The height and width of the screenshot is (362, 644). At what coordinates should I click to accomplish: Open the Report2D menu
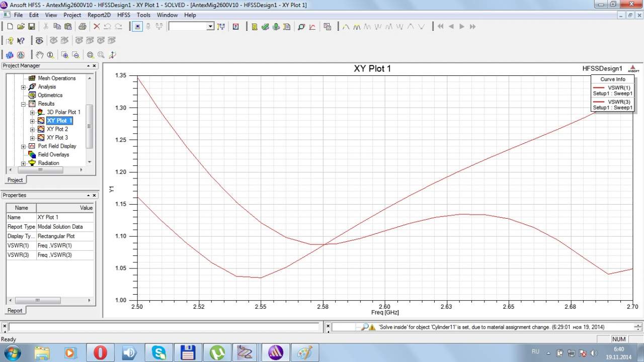[99, 15]
